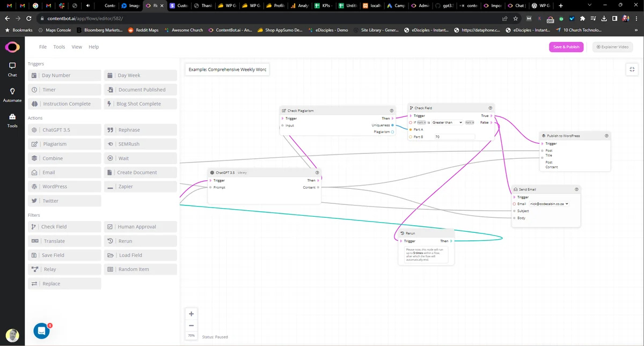Add the Random Item filter
Image resolution: width=644 pixels, height=346 pixels.
(x=140, y=270)
